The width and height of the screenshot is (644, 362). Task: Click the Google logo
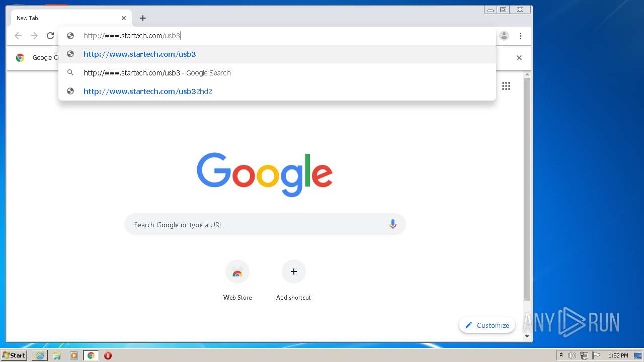pos(265,174)
